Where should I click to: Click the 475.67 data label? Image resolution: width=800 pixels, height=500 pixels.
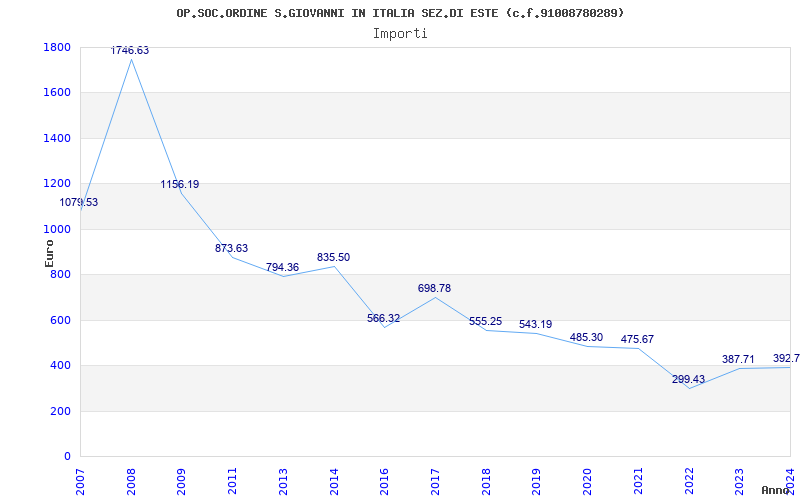[x=637, y=339]
